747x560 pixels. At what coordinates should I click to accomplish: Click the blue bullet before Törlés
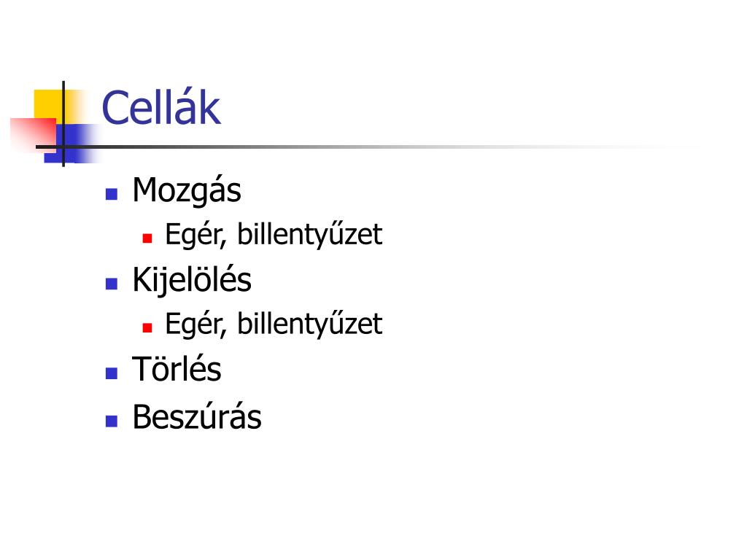pyautogui.click(x=112, y=373)
